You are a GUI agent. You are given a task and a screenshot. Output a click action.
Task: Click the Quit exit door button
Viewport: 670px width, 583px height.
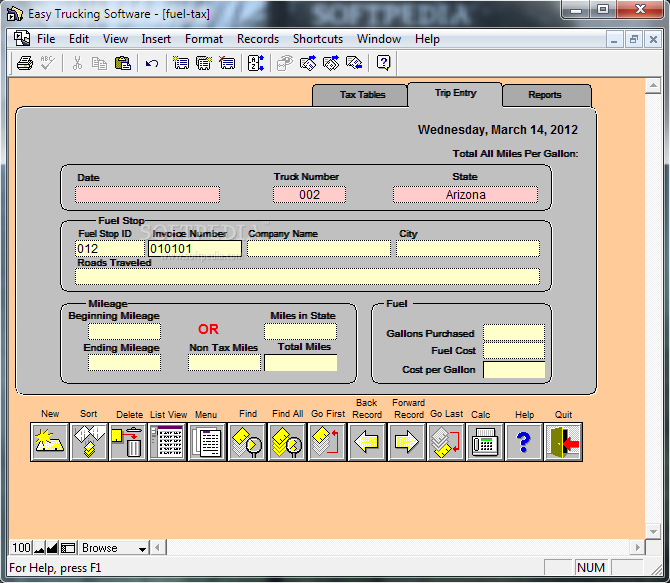point(564,442)
